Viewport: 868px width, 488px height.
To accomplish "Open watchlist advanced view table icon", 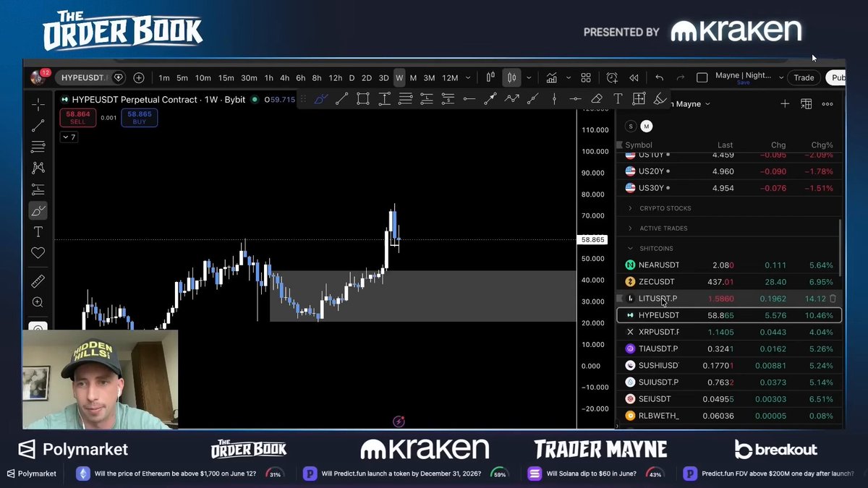I will click(806, 104).
